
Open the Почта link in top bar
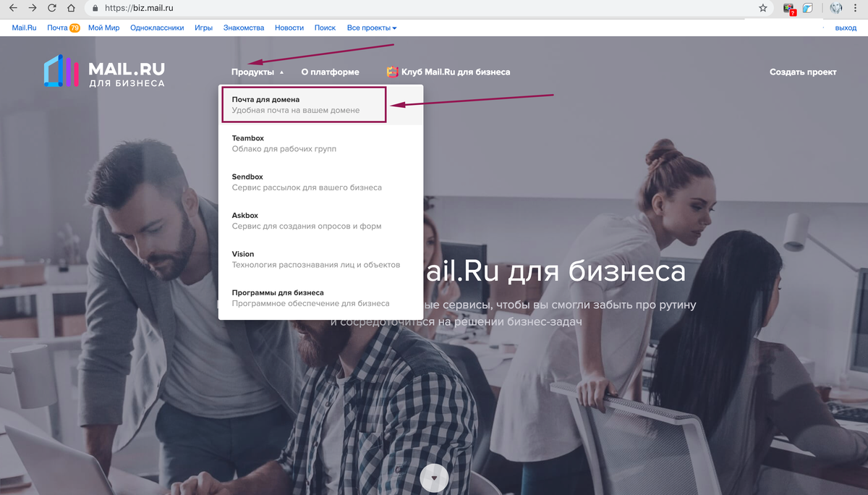click(x=57, y=28)
